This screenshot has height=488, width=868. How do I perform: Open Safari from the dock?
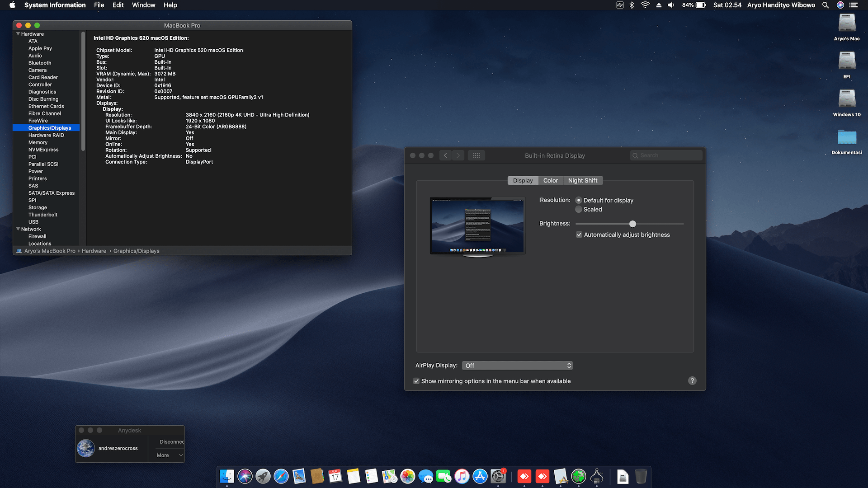281,476
